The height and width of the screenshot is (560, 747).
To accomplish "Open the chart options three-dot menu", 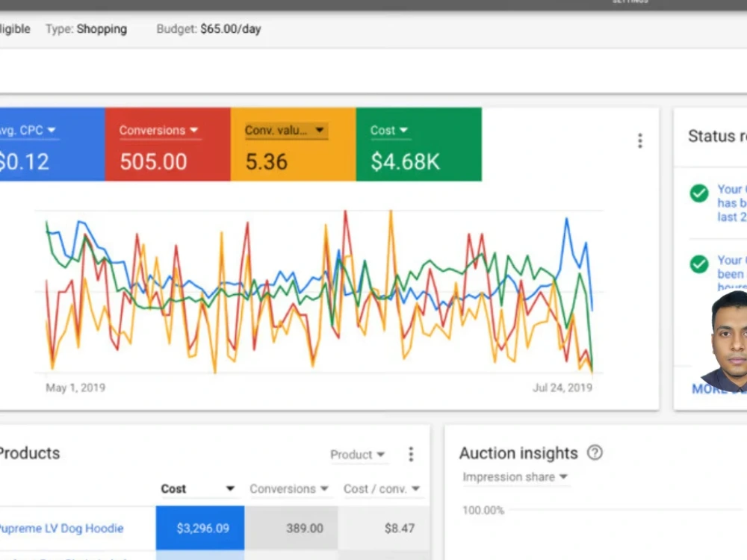I will click(x=639, y=140).
